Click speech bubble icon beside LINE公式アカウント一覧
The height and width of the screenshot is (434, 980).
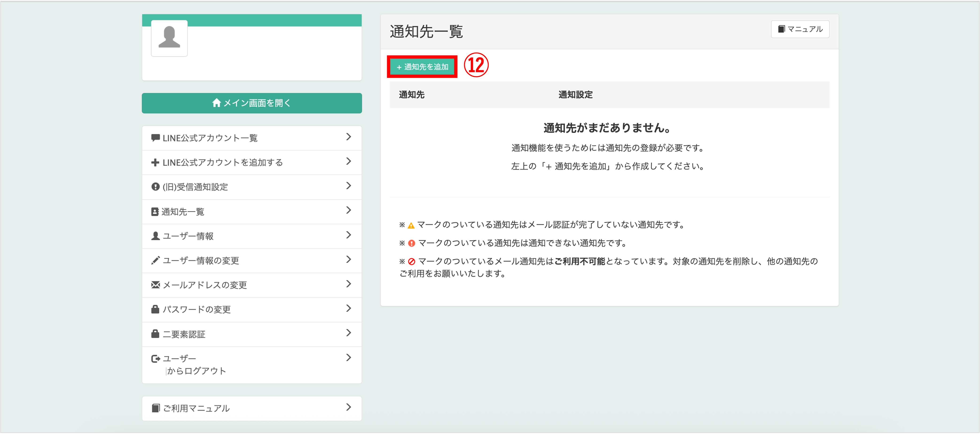[155, 138]
